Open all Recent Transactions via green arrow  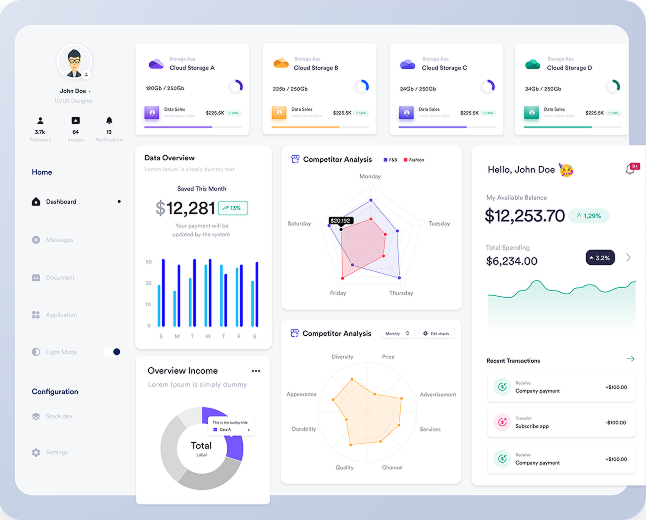630,359
